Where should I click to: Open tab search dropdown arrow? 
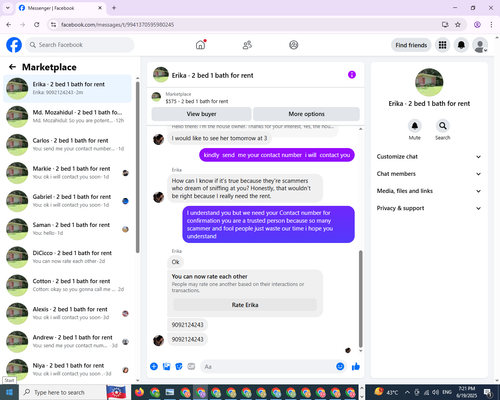(x=8, y=8)
